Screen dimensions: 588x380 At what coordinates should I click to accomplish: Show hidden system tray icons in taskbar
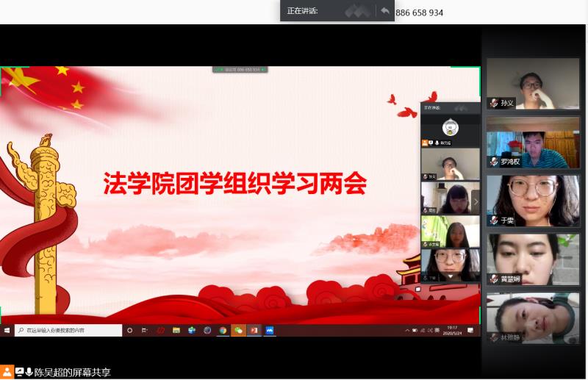(407, 331)
